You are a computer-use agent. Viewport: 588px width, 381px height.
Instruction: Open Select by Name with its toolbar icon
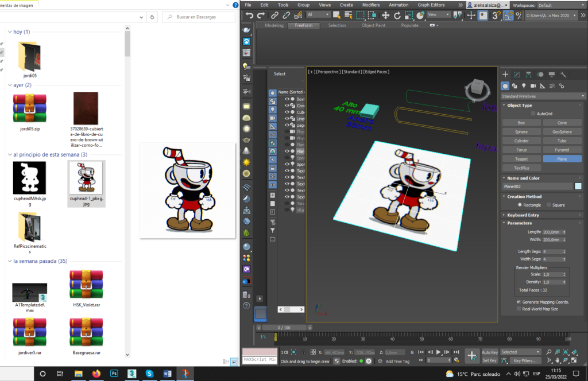click(x=349, y=15)
